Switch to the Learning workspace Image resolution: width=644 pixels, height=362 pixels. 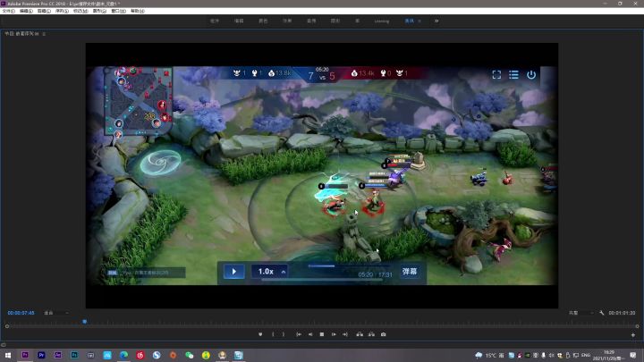(x=382, y=21)
